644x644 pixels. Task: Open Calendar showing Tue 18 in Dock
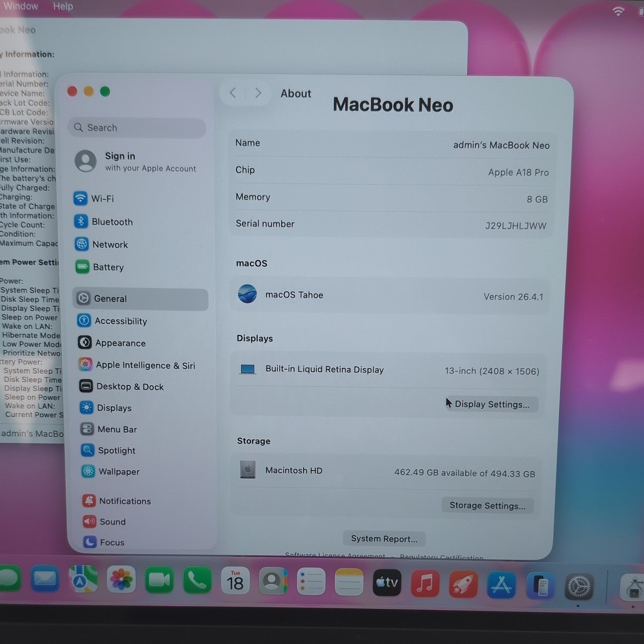tap(235, 581)
